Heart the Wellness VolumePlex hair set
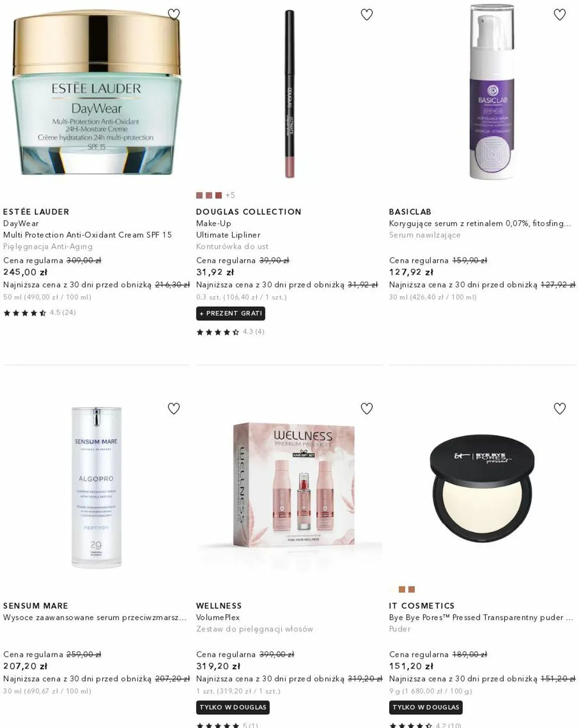The image size is (579, 728). [366, 408]
